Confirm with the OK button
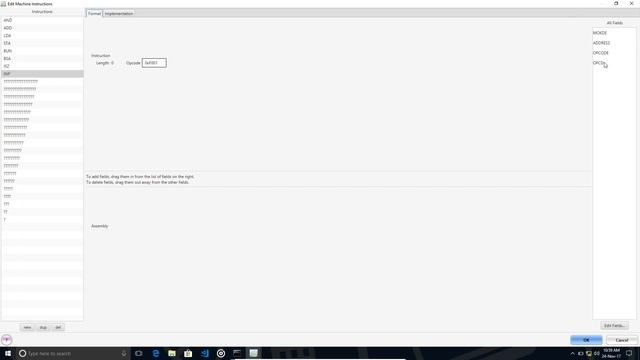Viewport: 640px width, 360px height. (586, 340)
